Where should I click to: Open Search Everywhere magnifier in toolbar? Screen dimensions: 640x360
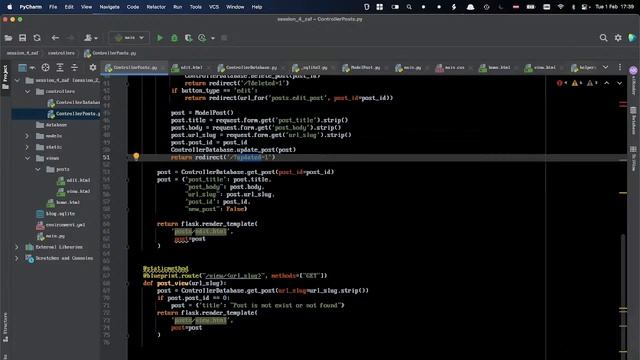point(603,38)
